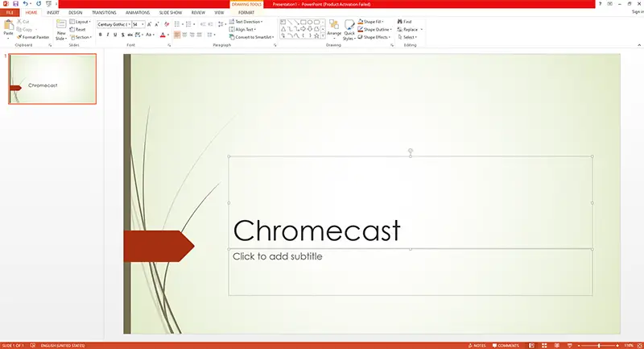Open Quick Styles gallery
The height and width of the screenshot is (349, 644).
click(x=349, y=30)
